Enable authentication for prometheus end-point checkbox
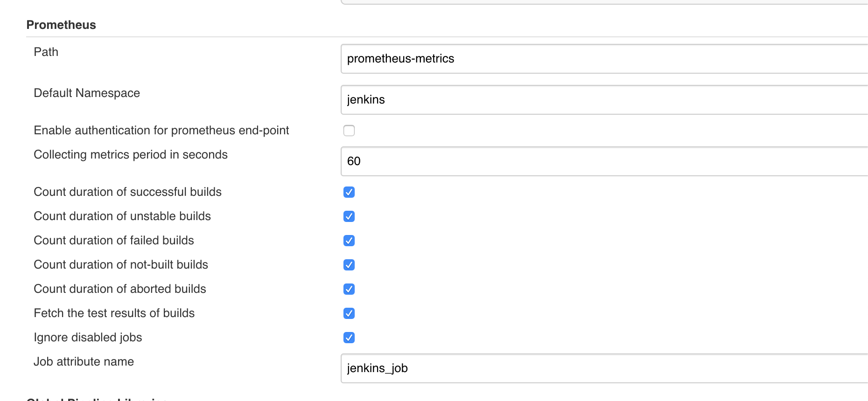Image resolution: width=868 pixels, height=401 pixels. pyautogui.click(x=349, y=131)
